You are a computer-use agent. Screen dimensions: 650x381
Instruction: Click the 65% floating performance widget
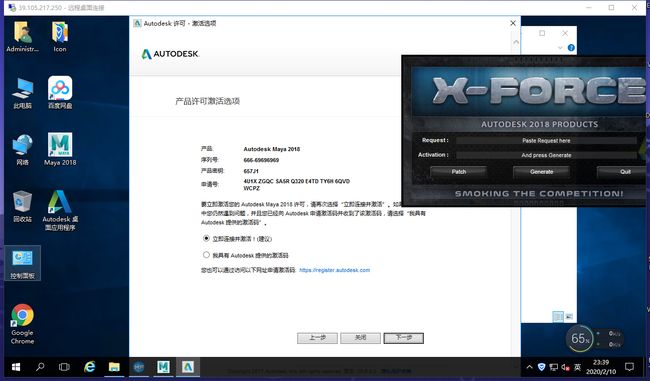point(580,339)
